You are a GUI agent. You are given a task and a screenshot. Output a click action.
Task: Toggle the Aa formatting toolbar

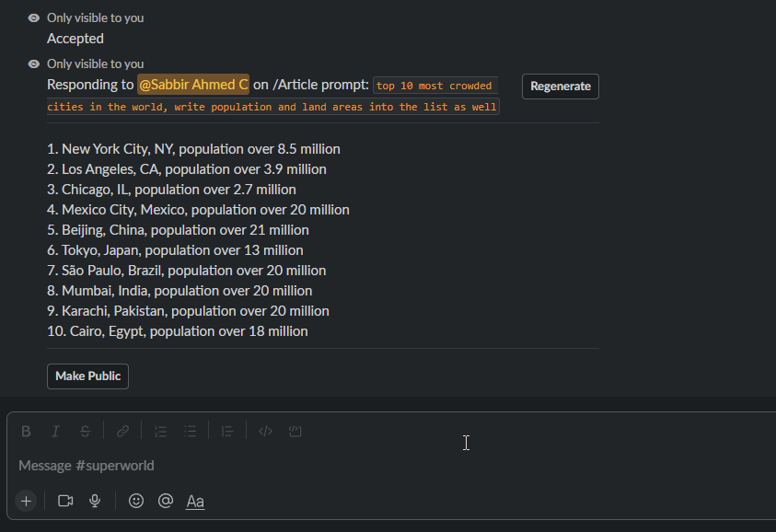[194, 501]
